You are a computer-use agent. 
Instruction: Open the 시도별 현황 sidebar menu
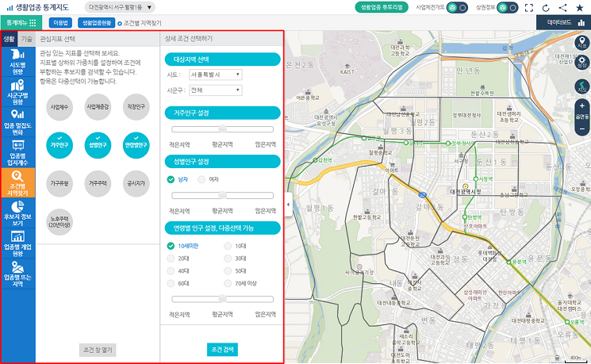point(17,62)
